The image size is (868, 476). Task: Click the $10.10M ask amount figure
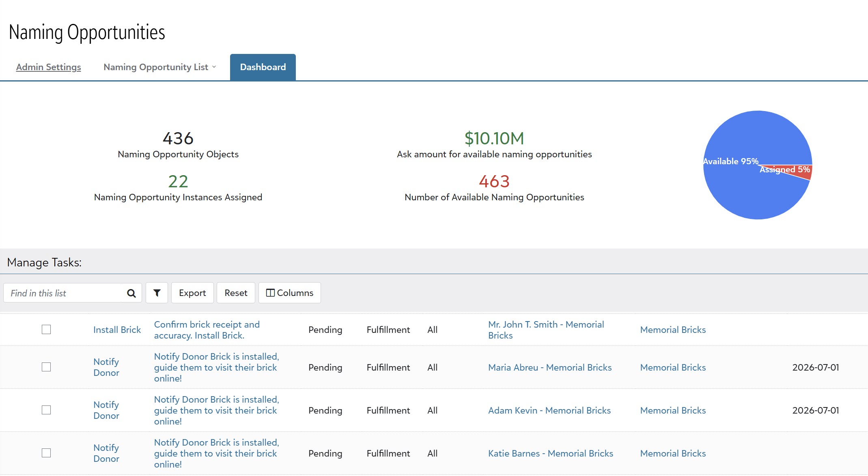pyautogui.click(x=494, y=138)
